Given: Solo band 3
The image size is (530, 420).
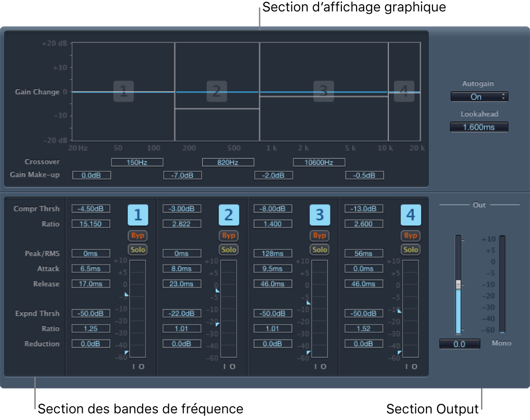Looking at the screenshot, I should [319, 249].
